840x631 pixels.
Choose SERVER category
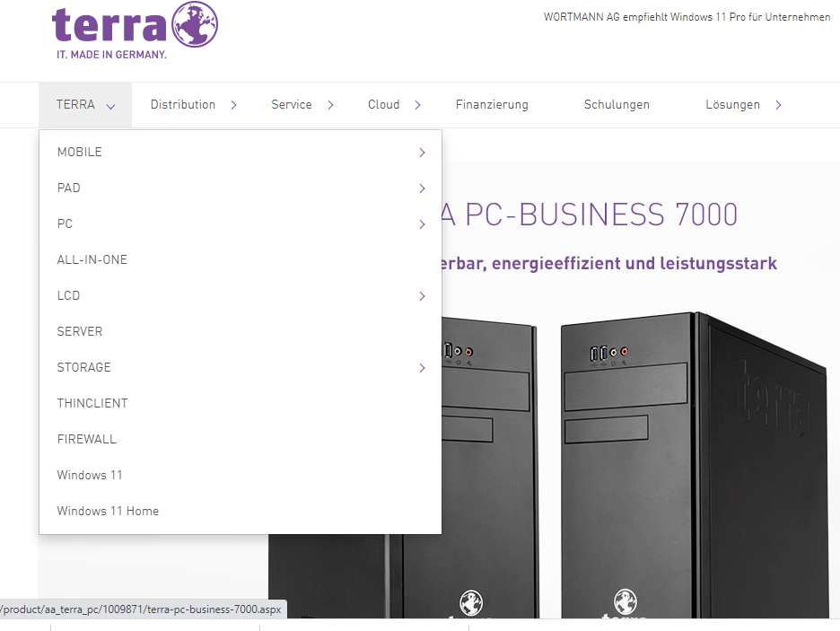click(80, 331)
